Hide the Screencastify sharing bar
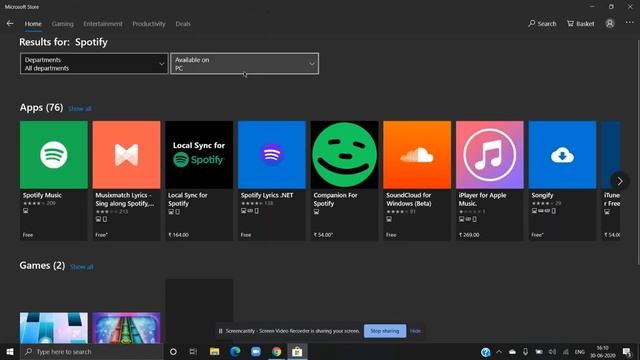The image size is (640, 360). coord(415,331)
